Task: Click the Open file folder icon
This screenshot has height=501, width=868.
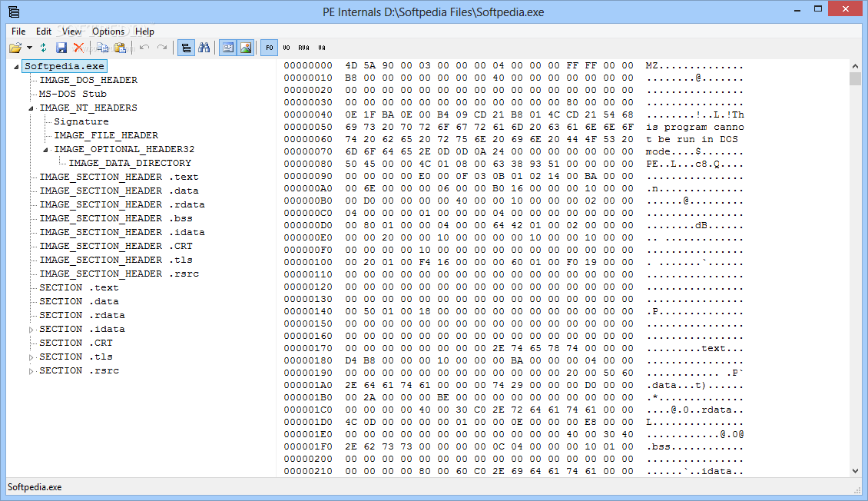Action: [15, 48]
